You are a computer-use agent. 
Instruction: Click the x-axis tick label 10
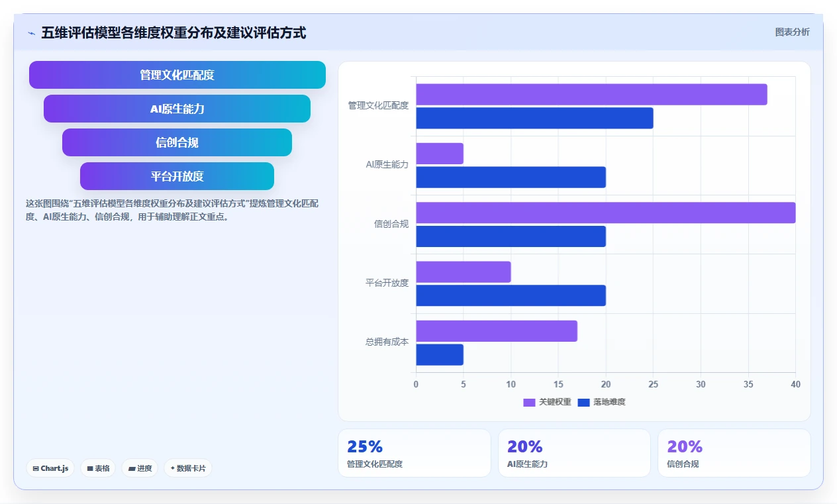[511, 384]
